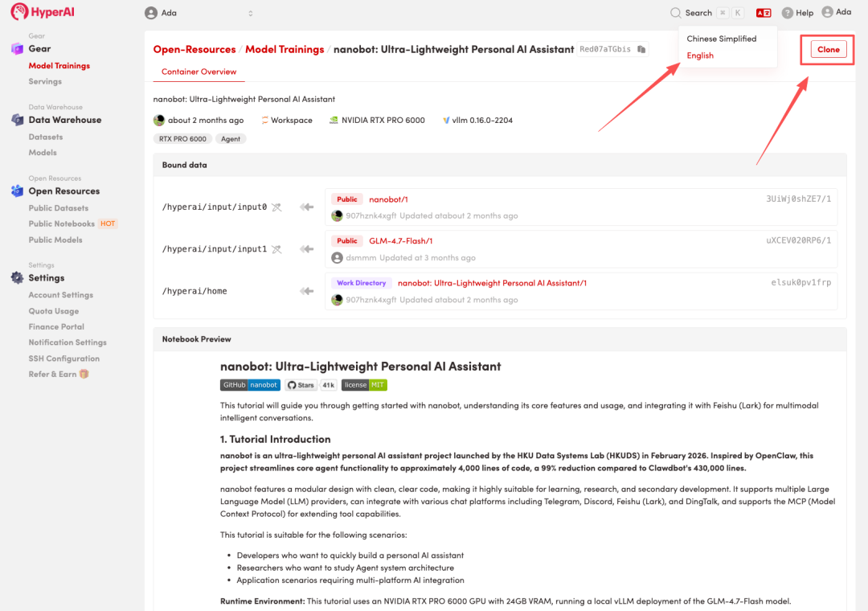The image size is (868, 611).
Task: Copy the container ID Red07aTGbis
Action: [641, 49]
